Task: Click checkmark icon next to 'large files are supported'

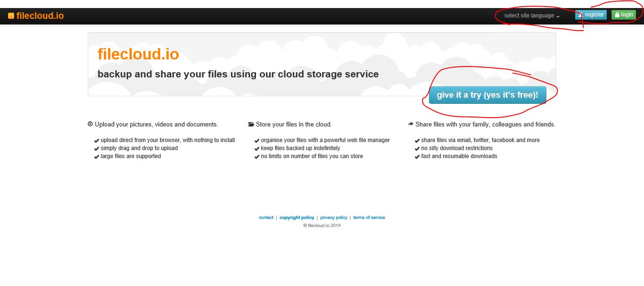Action: click(97, 157)
